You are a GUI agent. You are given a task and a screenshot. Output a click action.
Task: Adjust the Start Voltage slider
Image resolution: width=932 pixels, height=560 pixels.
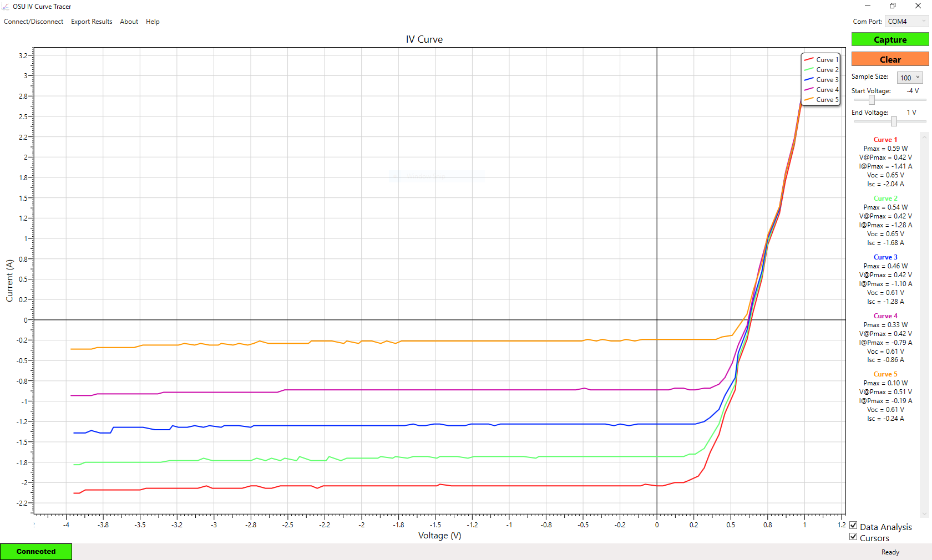pos(871,100)
